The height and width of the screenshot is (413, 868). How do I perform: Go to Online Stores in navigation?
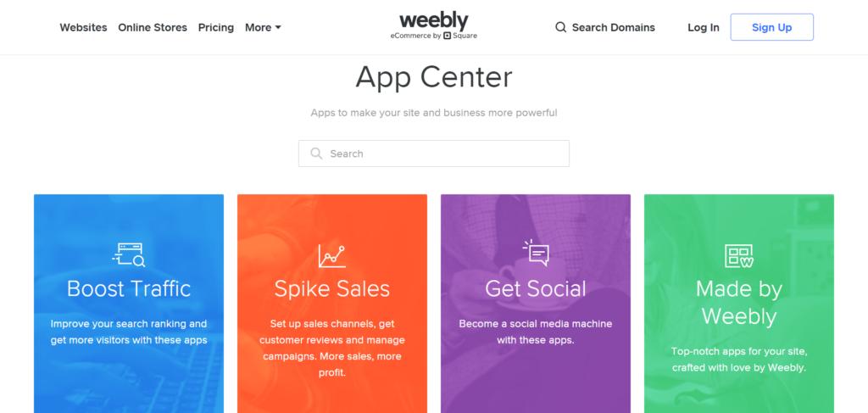[153, 27]
